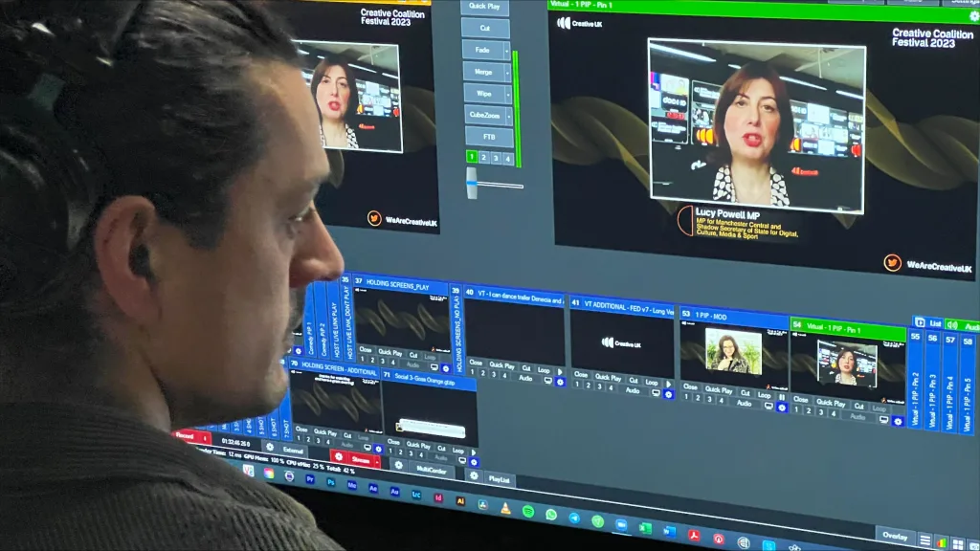Enable Audio on input 41 VT ADDITIONAL
980x551 pixels.
click(x=633, y=389)
